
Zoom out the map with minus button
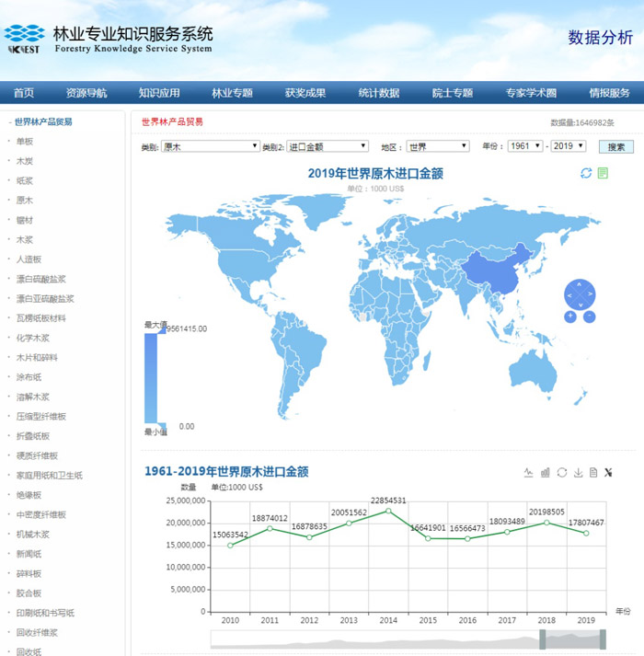point(589,316)
